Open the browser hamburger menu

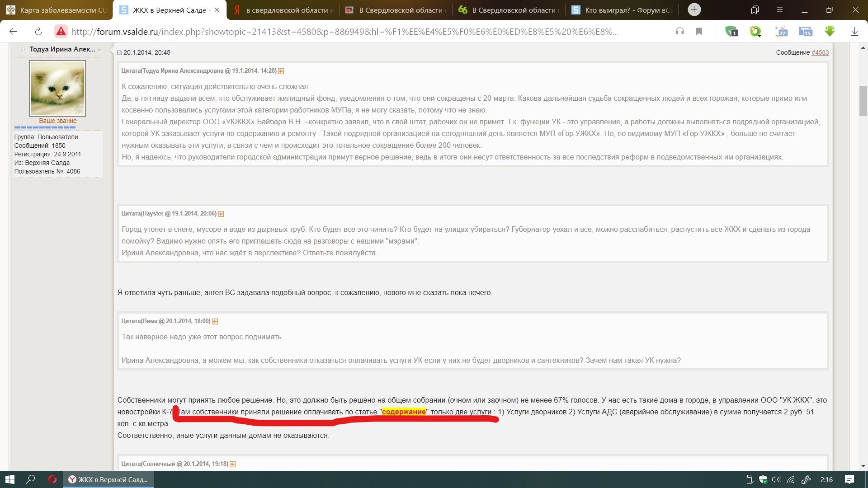point(780,10)
